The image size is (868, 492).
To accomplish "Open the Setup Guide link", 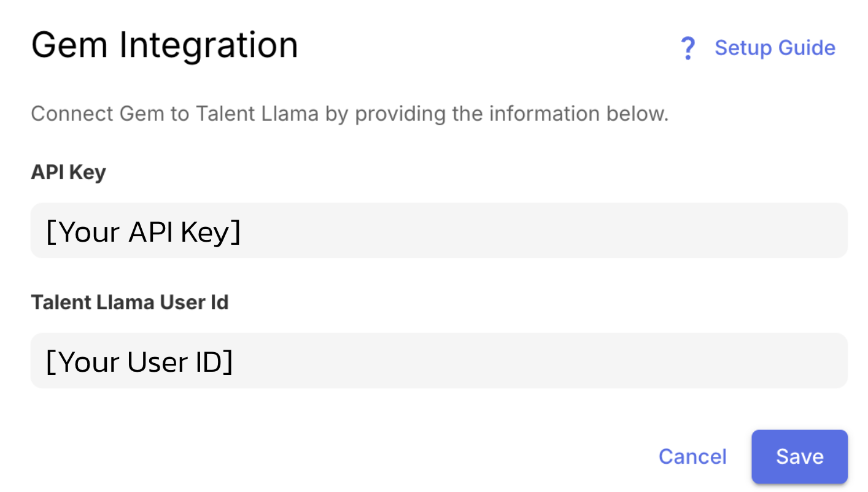I will pyautogui.click(x=775, y=48).
